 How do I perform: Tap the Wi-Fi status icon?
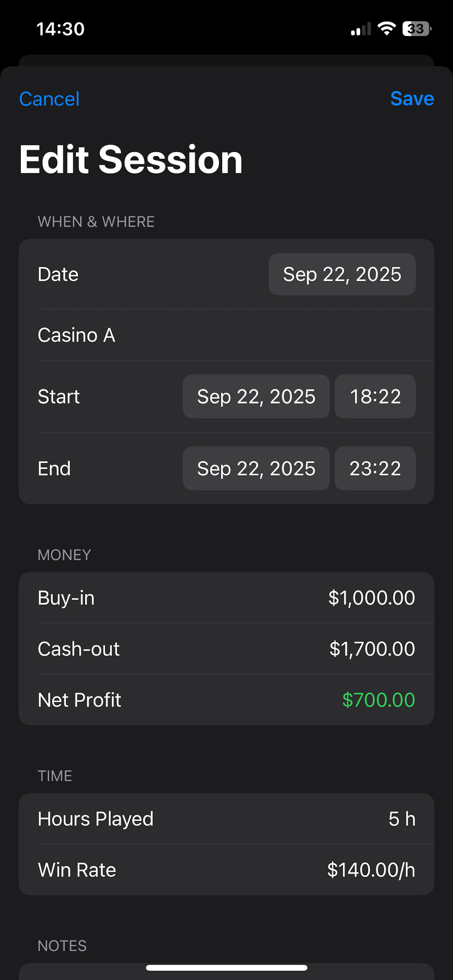386,28
